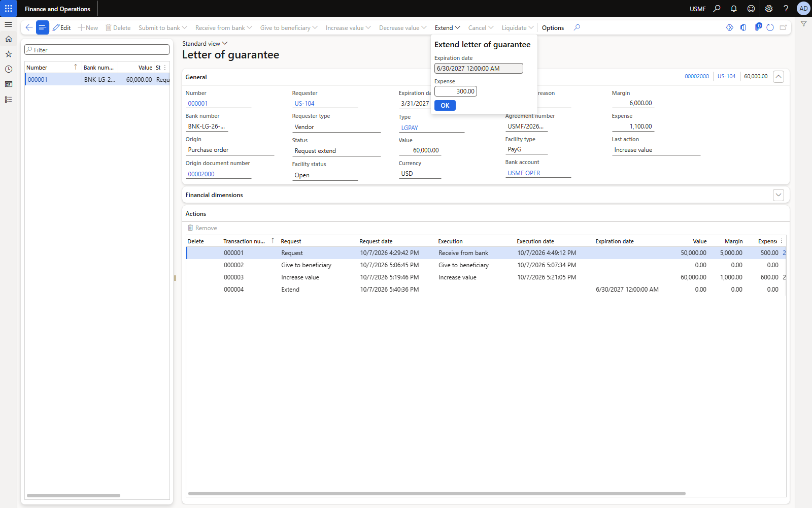The height and width of the screenshot is (508, 812).
Task: Click the Edit button
Action: [x=62, y=28]
